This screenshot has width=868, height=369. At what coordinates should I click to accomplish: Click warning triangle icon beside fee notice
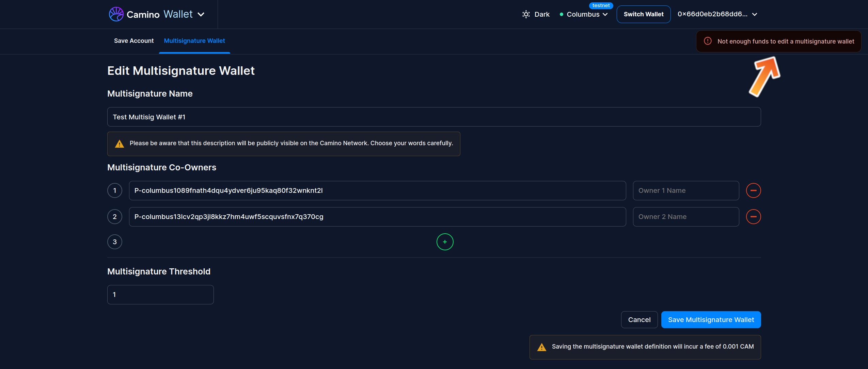point(541,347)
